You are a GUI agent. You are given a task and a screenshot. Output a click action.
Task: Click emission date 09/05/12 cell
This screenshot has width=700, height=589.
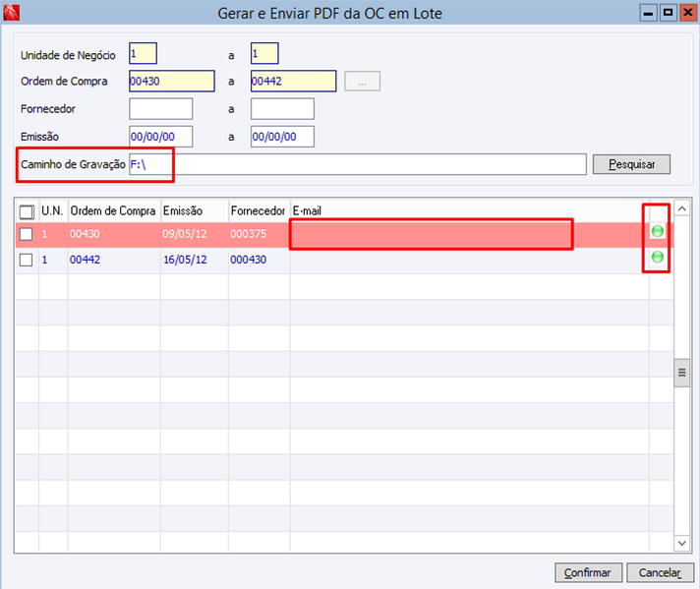[194, 234]
